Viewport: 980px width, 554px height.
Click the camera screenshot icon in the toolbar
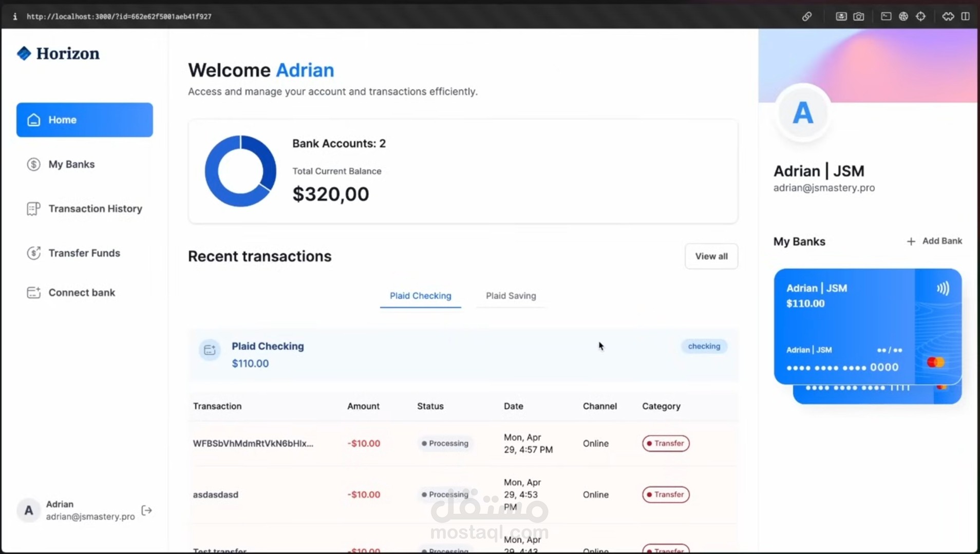pos(859,16)
